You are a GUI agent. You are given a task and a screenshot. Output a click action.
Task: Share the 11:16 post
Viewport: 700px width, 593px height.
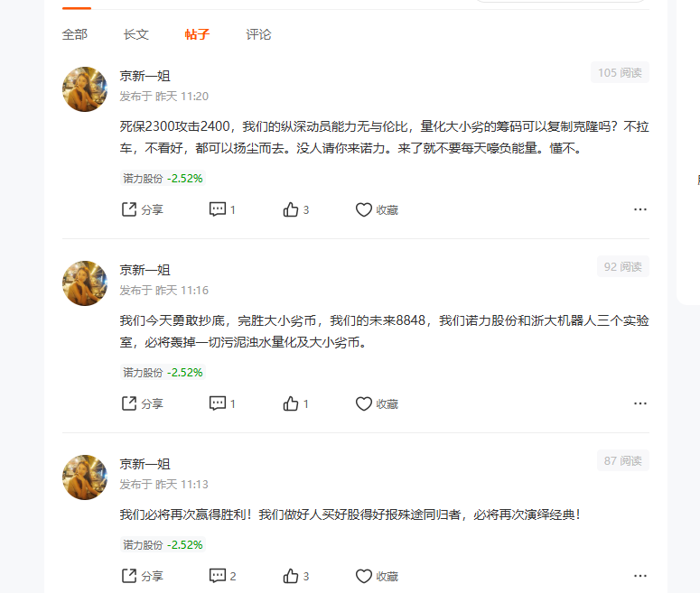coord(142,403)
